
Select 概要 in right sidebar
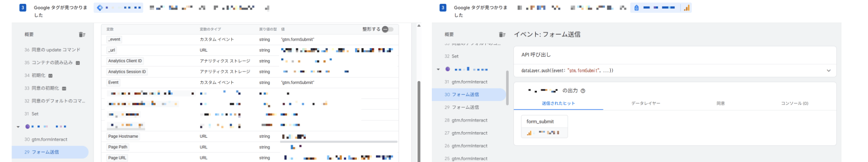pos(449,35)
